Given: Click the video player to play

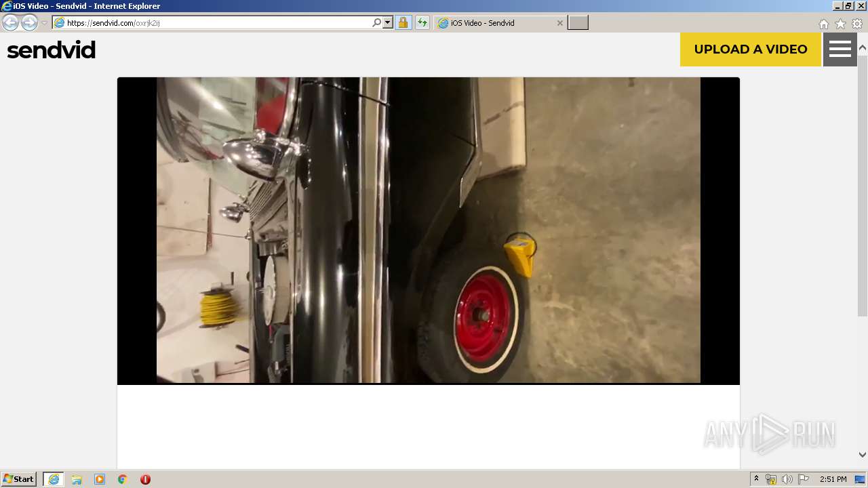Looking at the screenshot, I should [x=429, y=230].
